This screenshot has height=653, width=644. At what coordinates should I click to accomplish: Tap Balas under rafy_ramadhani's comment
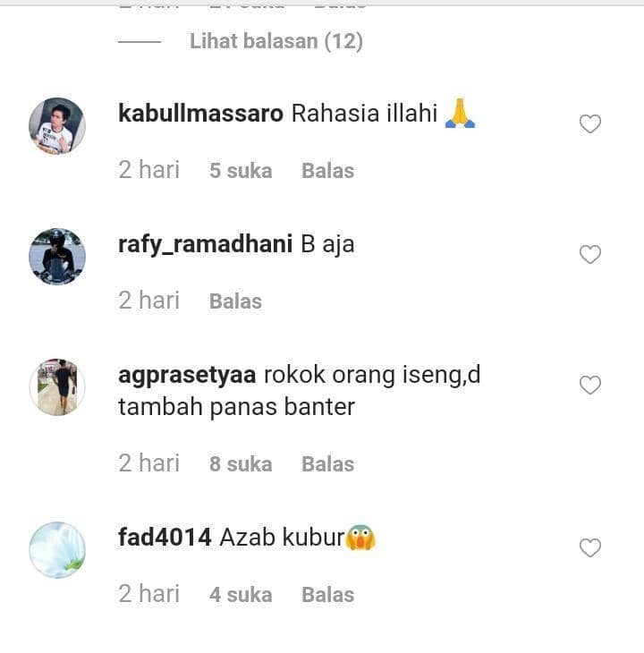[x=235, y=301]
